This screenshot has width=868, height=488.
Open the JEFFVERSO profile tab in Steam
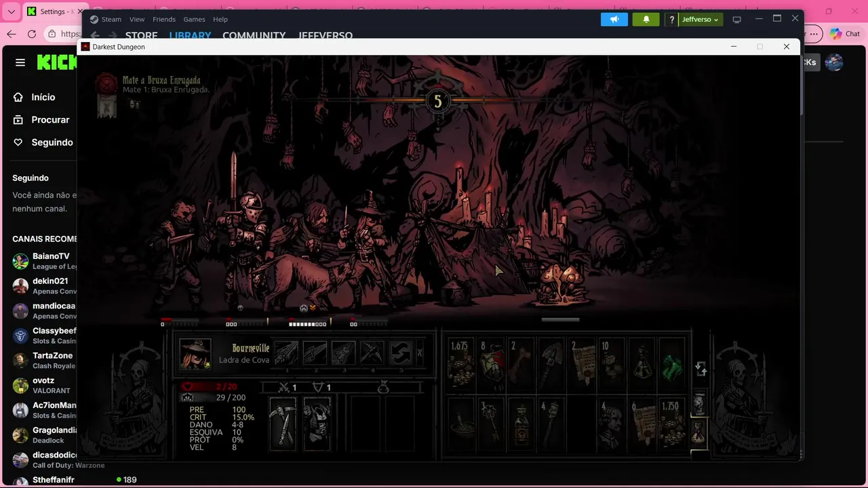(x=325, y=35)
